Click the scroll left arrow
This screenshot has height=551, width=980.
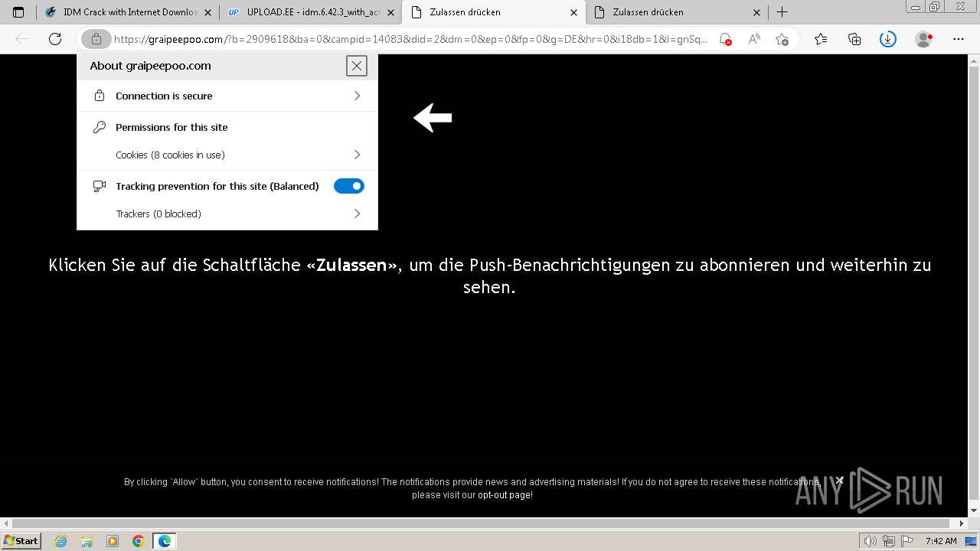point(6,523)
